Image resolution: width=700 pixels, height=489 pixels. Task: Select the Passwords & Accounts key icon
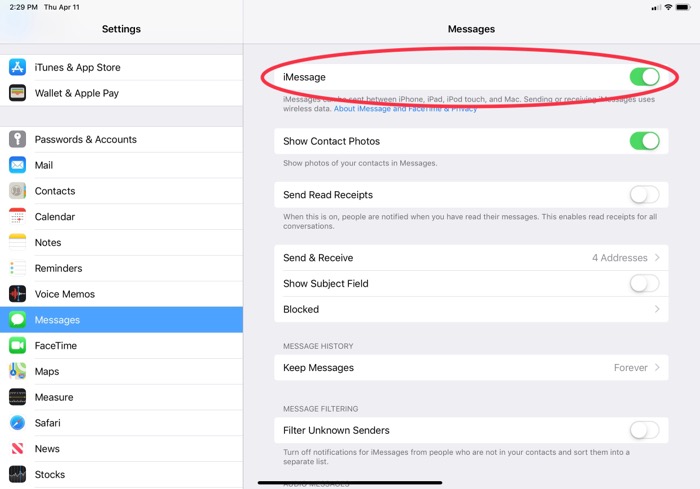(x=17, y=139)
